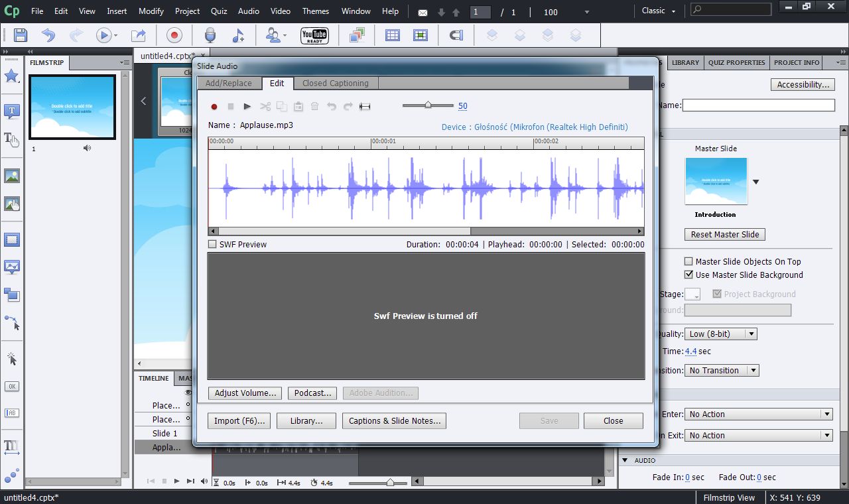Image resolution: width=849 pixels, height=504 pixels.
Task: Click the zoom value 50 link
Action: pyautogui.click(x=463, y=106)
